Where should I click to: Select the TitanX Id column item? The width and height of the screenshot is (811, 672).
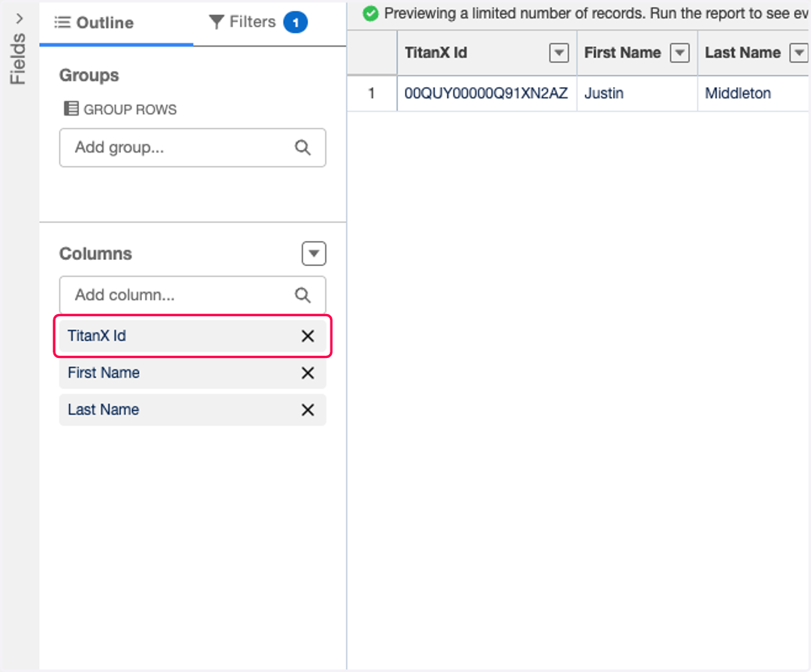(193, 336)
